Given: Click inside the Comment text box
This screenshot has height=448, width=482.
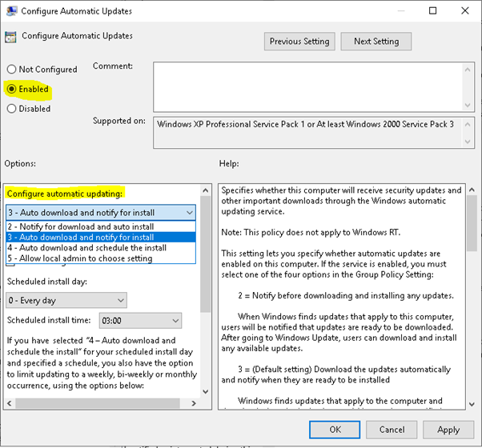Looking at the screenshot, I should 312,85.
